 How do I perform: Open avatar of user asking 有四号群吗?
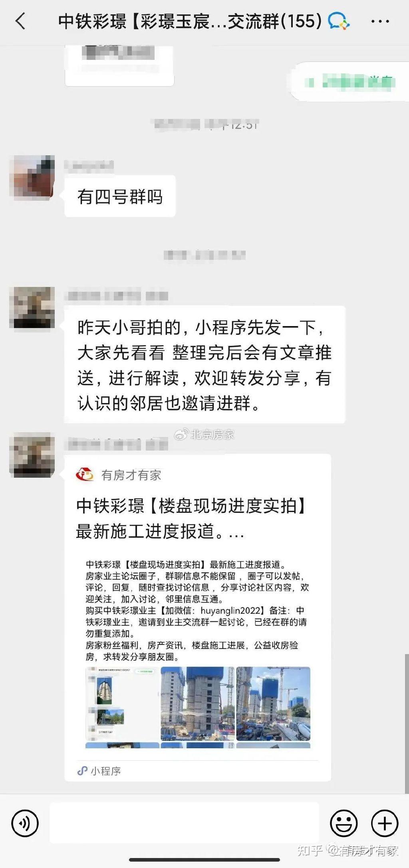coord(32,177)
